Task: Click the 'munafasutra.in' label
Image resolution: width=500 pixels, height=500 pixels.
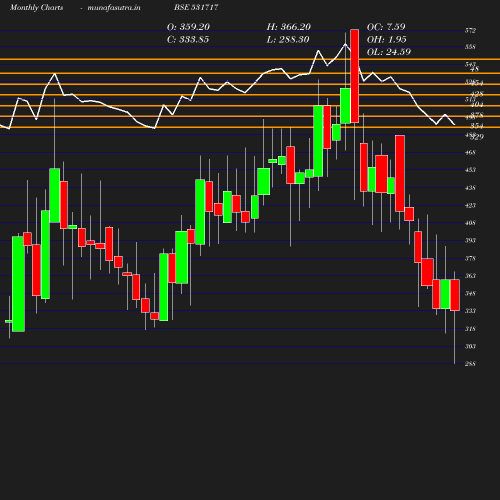Action: (x=114, y=7)
